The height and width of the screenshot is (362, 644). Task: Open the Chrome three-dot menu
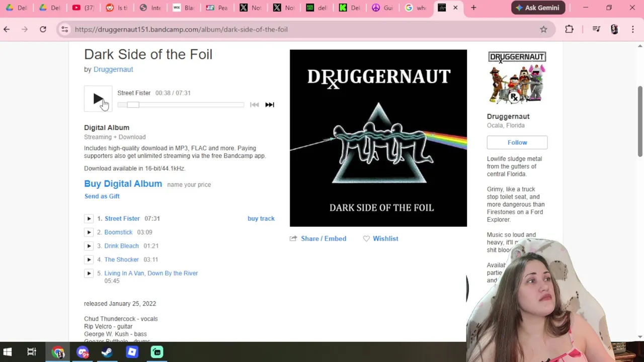(x=632, y=29)
